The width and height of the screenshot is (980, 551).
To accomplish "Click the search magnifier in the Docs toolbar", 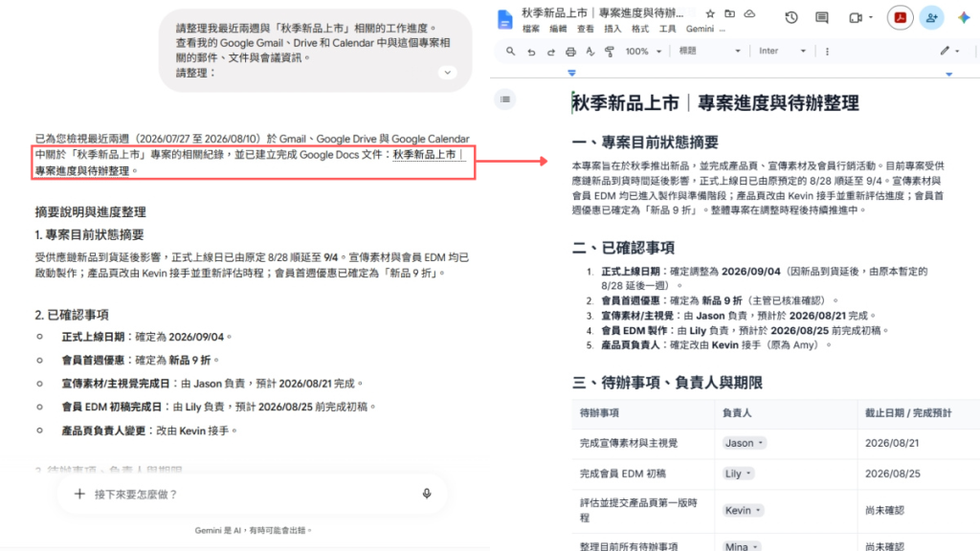I will click(x=511, y=52).
